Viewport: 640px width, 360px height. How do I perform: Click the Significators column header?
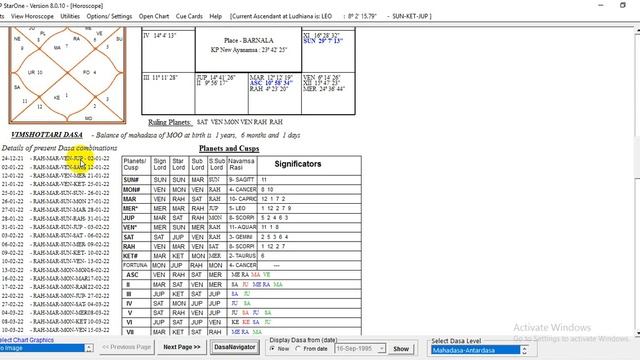[298, 164]
